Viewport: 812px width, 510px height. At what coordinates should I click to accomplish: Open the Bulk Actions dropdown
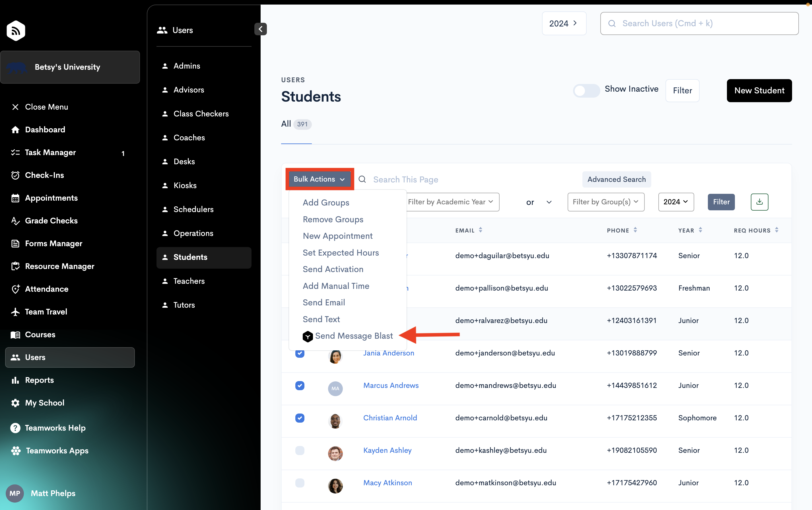319,179
